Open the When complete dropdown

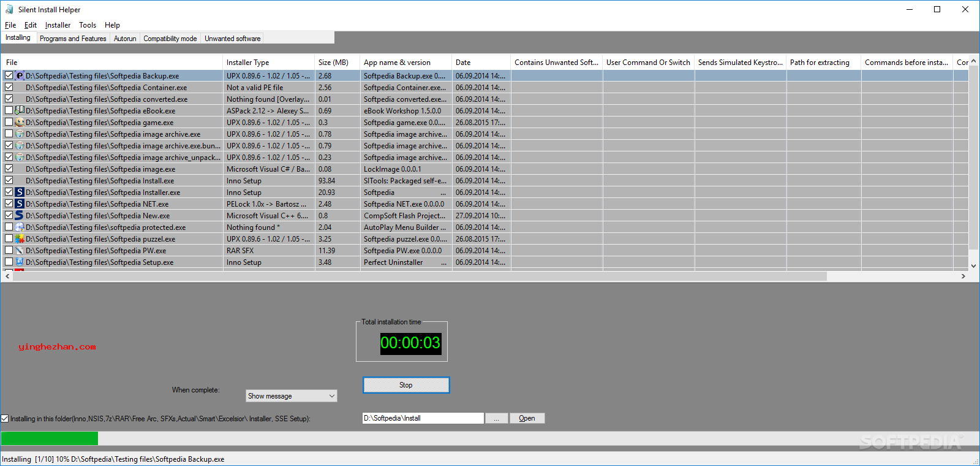(x=292, y=396)
